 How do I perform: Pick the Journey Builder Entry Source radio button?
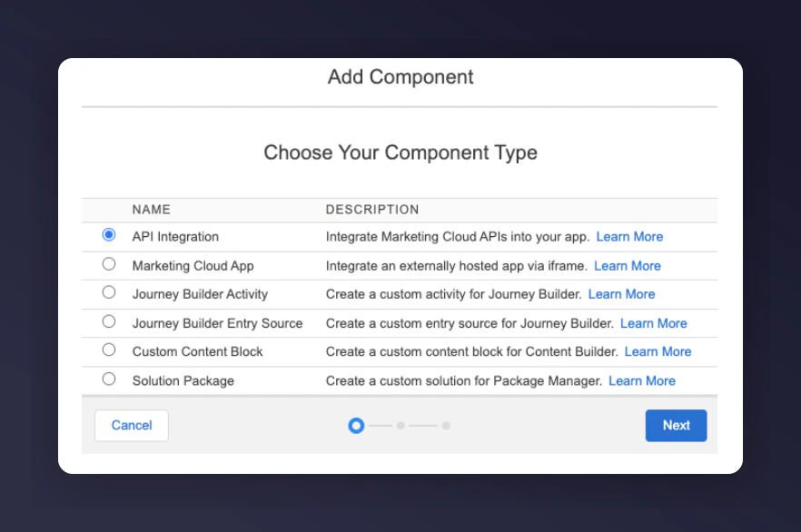[x=109, y=321]
